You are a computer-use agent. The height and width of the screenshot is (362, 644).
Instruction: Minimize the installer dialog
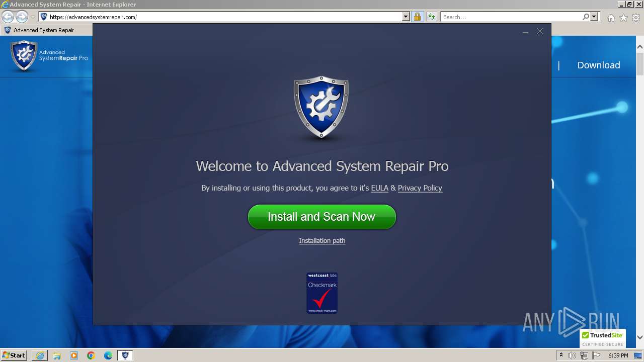point(525,32)
